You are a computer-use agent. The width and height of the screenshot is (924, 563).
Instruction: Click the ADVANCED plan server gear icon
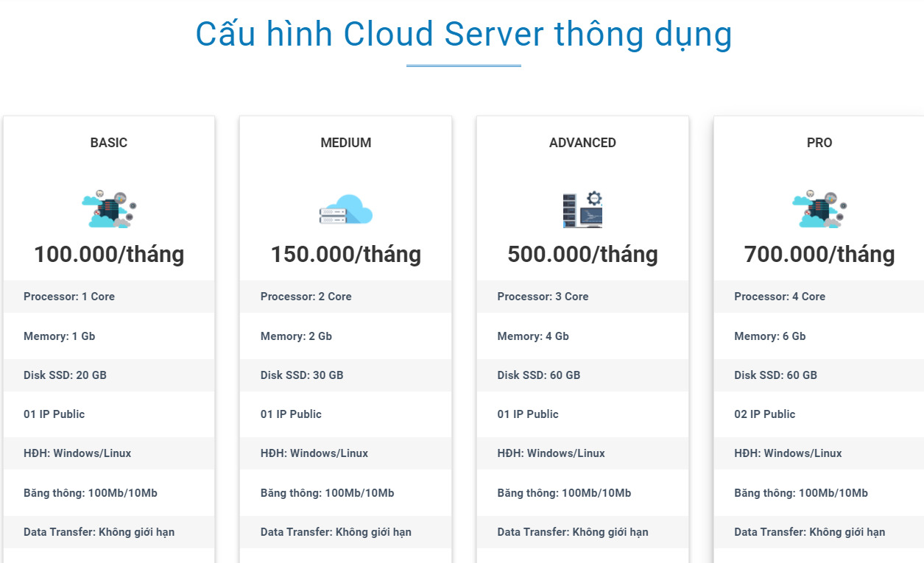tap(582, 209)
